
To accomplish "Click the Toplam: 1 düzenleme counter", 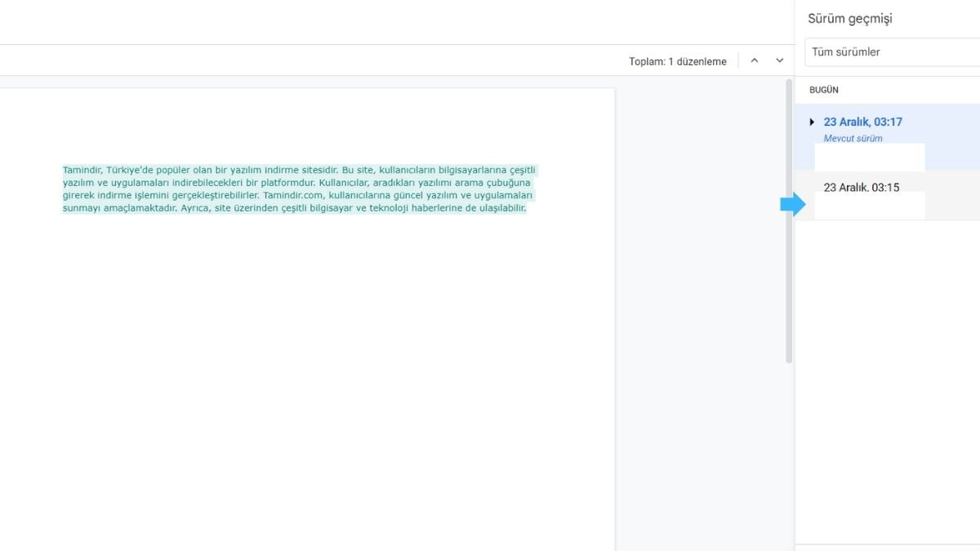I will point(676,60).
